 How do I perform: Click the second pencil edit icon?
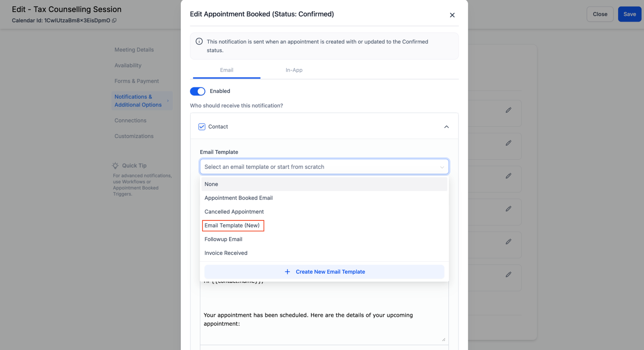[x=508, y=143]
